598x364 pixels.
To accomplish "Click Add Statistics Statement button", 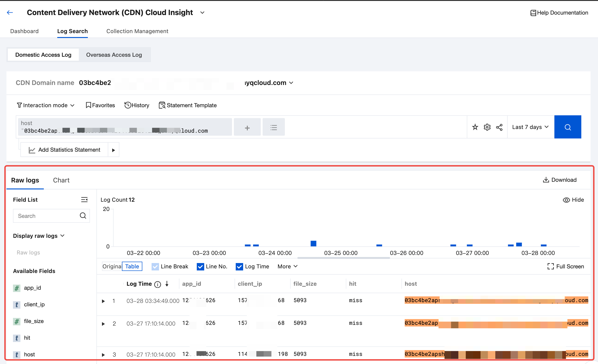I will (64, 150).
